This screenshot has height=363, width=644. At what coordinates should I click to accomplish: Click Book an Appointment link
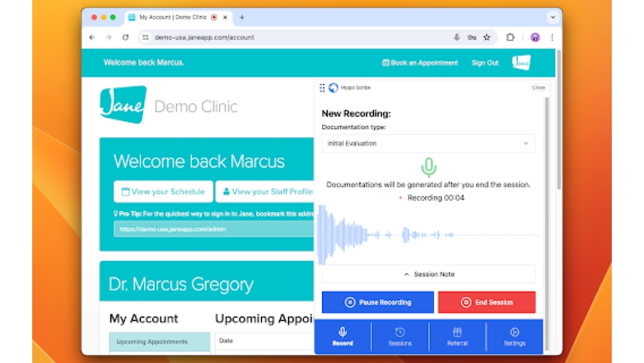[x=420, y=63]
